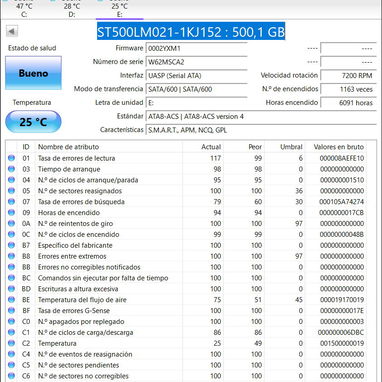Click the previous disk arrow button

(12, 32)
